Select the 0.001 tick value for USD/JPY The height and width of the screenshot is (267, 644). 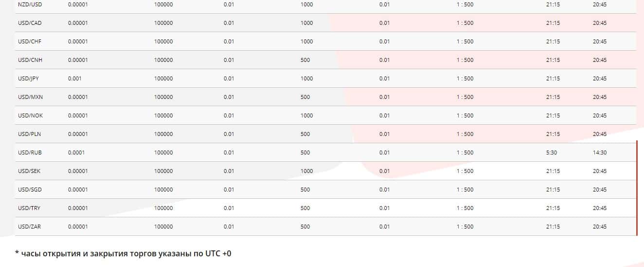[75, 78]
